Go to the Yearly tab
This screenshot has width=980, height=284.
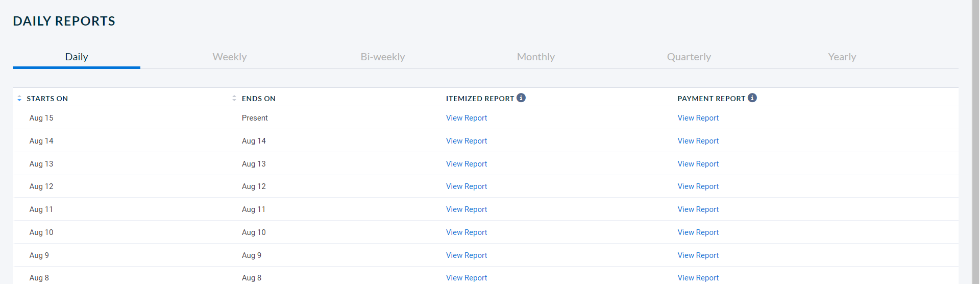[x=842, y=57]
